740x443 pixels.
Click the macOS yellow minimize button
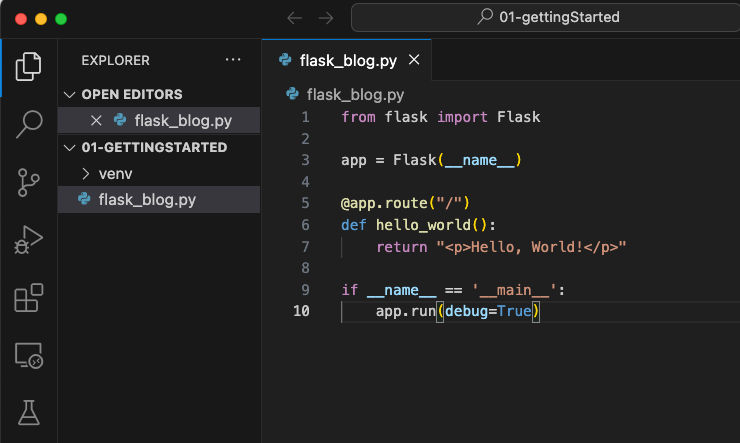coord(41,19)
